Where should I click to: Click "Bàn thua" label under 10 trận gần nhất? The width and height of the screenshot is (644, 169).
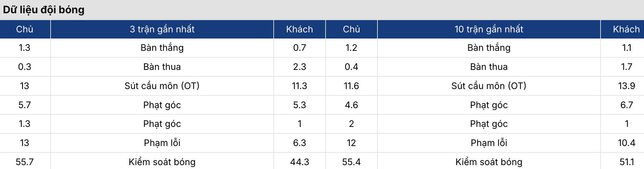coord(489,67)
